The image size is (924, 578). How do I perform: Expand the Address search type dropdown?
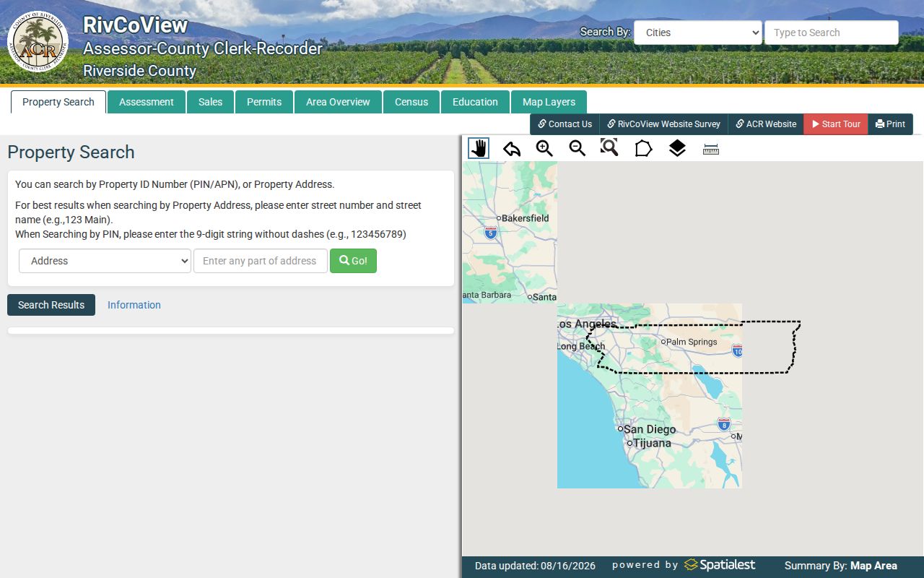[105, 261]
